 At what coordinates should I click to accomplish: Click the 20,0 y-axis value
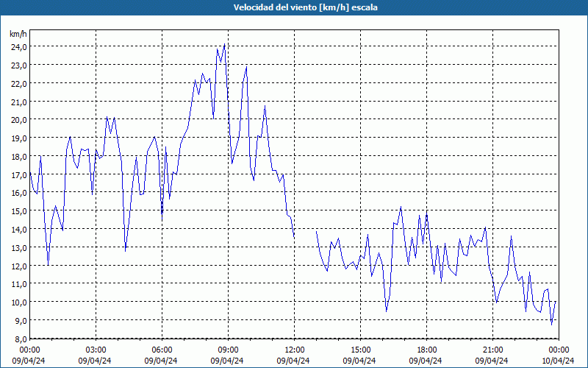click(x=19, y=120)
